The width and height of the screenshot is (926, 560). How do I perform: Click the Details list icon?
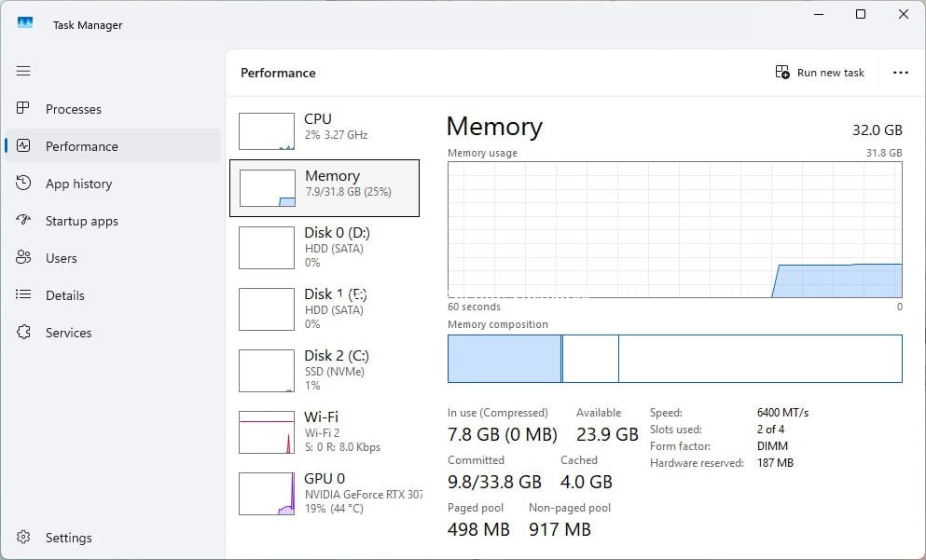(x=24, y=295)
